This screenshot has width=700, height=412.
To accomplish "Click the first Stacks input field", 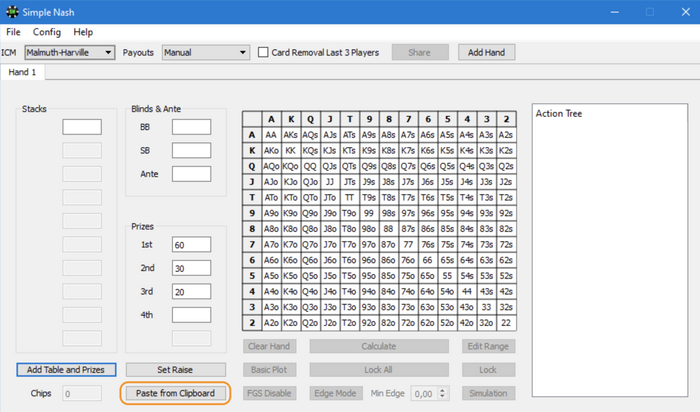I will 82,127.
